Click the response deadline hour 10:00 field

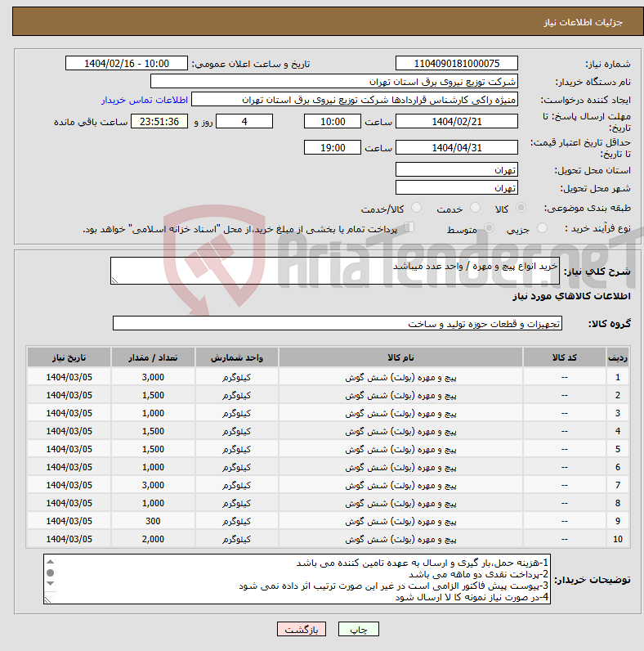tap(333, 122)
